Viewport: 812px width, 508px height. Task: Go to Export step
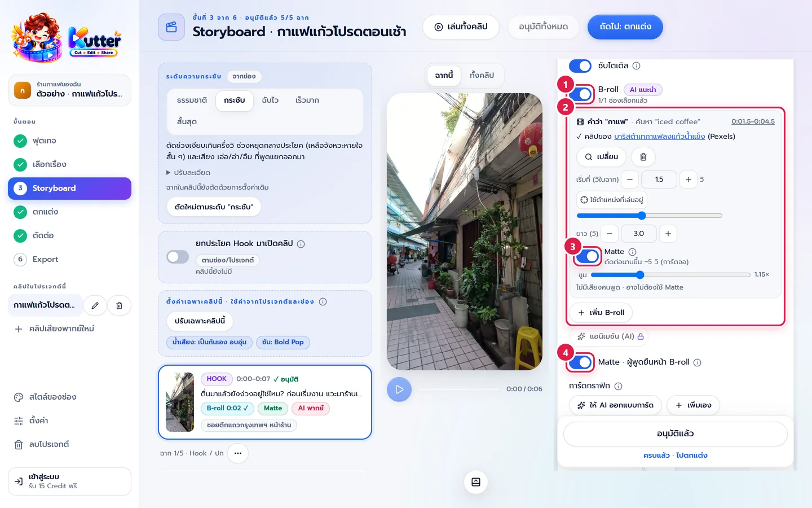pyautogui.click(x=69, y=259)
